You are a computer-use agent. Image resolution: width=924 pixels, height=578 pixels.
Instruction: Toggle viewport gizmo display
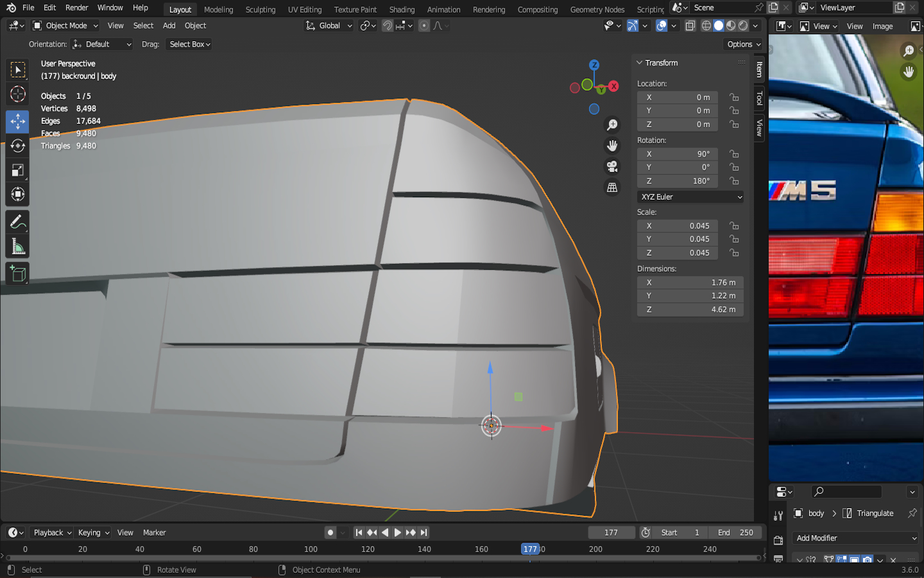[x=633, y=26]
